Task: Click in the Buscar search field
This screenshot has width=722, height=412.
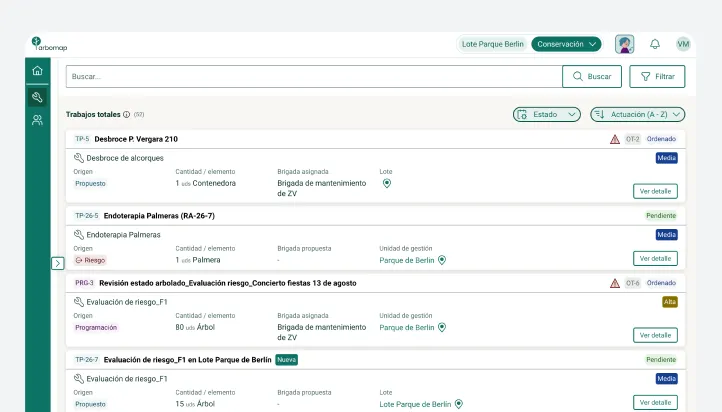Action: [x=314, y=76]
